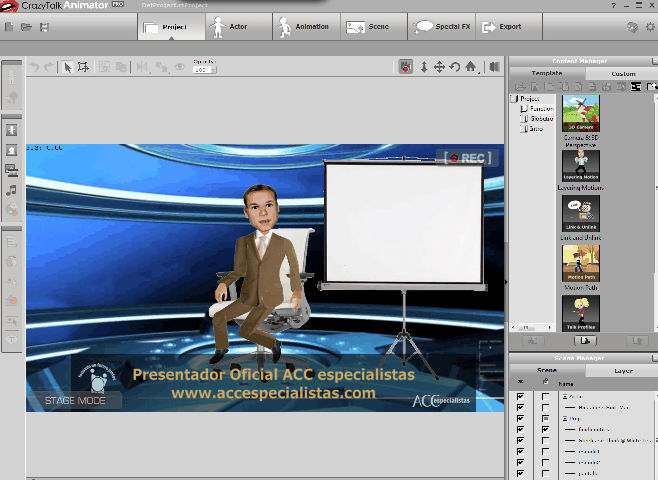Select the camera zoom up-down tool
This screenshot has height=480, width=658.
click(x=424, y=67)
